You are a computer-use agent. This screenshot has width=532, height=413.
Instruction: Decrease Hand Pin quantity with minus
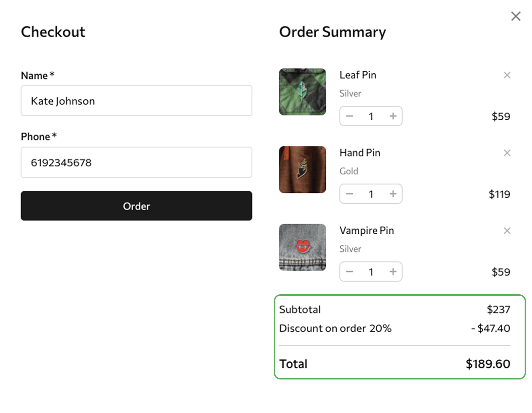tap(350, 194)
